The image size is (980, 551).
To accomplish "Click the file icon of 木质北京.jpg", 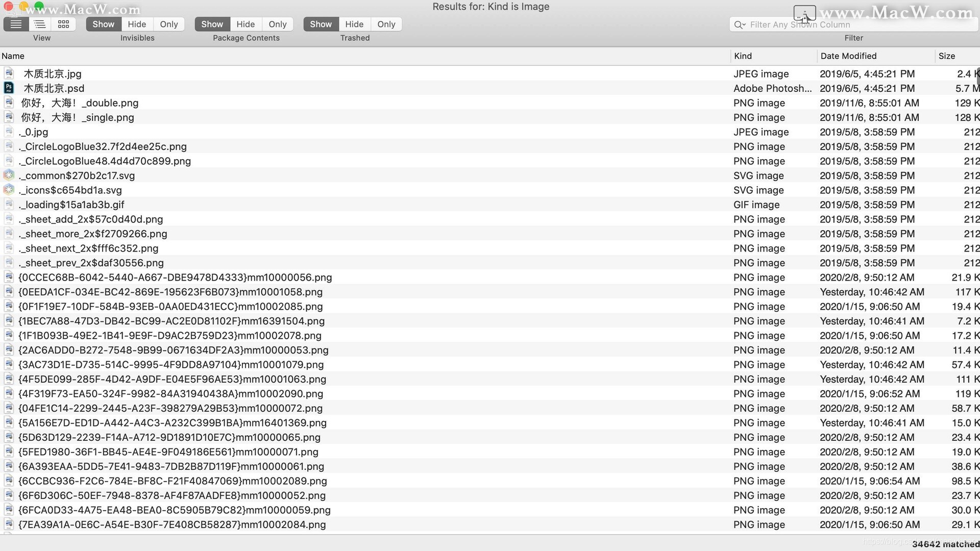I will 9,73.
